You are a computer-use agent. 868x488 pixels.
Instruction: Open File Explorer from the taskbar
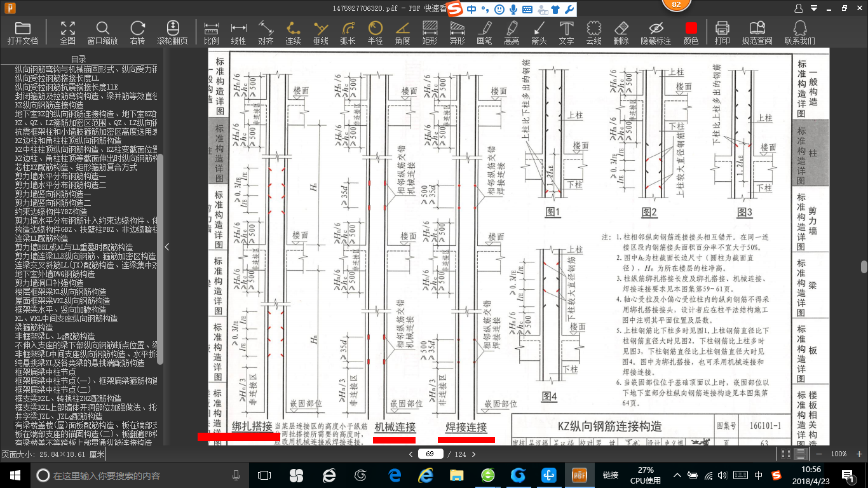pyautogui.click(x=456, y=475)
